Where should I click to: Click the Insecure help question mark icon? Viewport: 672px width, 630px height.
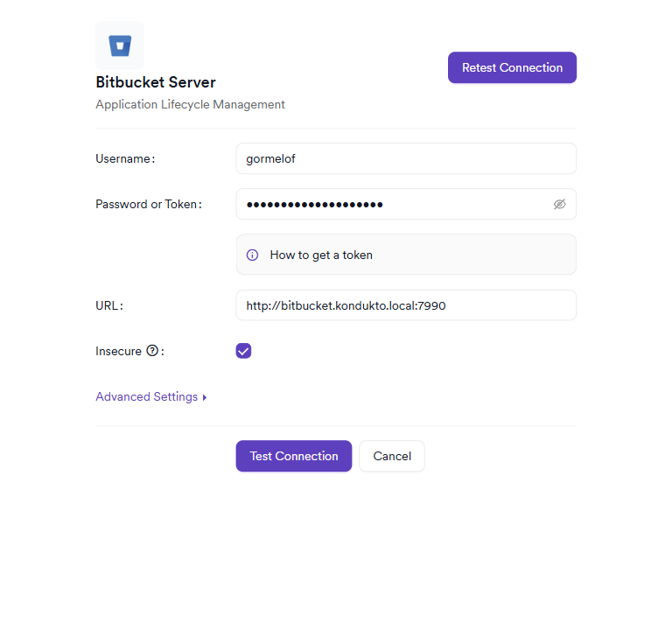(152, 351)
